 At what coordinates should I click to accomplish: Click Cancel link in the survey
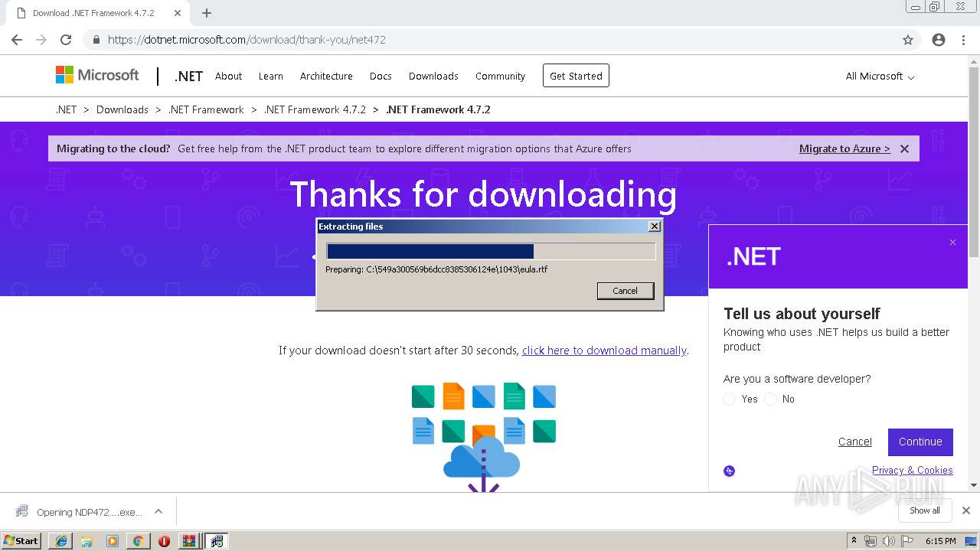(x=854, y=442)
